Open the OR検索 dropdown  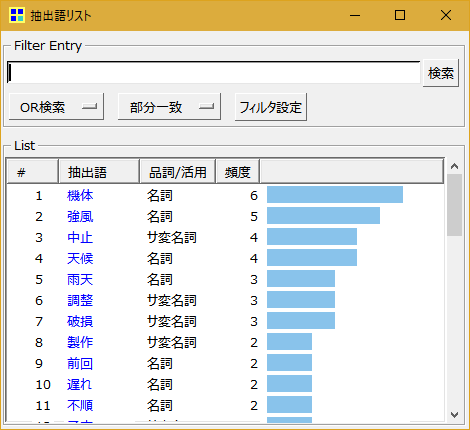click(56, 107)
